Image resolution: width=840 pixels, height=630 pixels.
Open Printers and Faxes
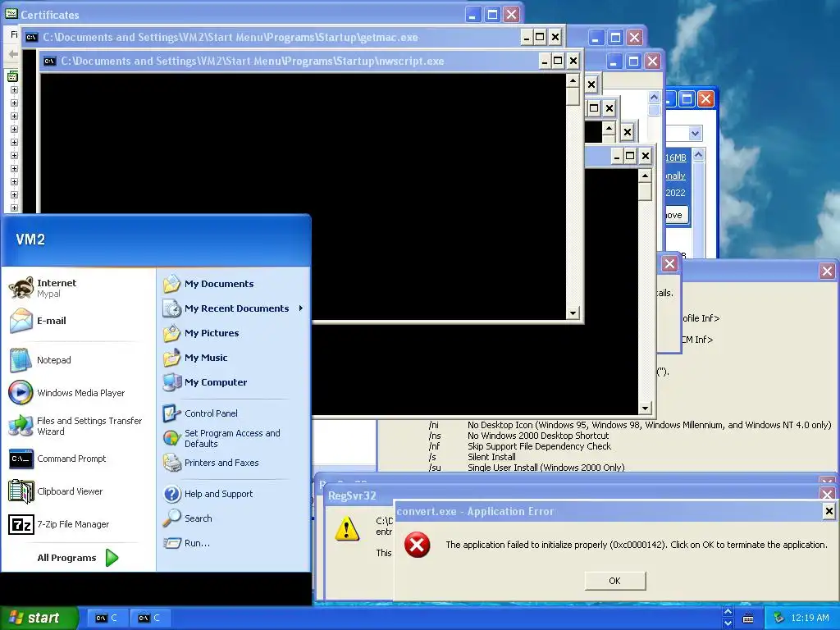(x=234, y=463)
